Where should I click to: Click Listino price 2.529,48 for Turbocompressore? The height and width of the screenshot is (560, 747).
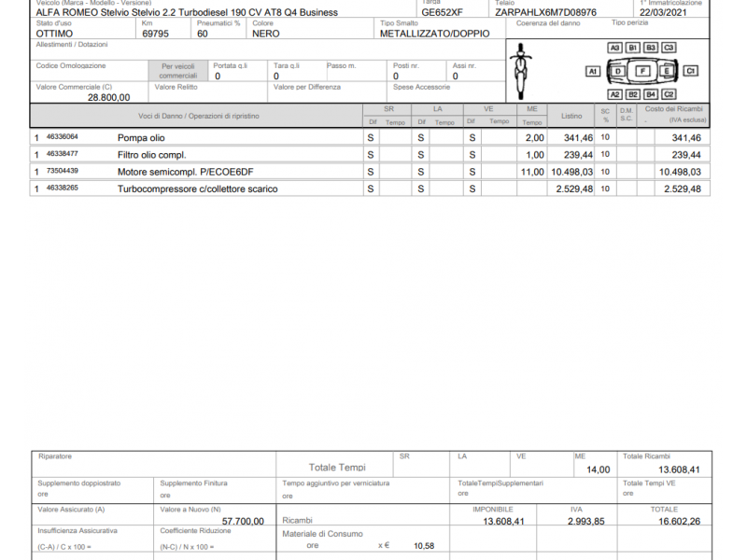point(574,189)
